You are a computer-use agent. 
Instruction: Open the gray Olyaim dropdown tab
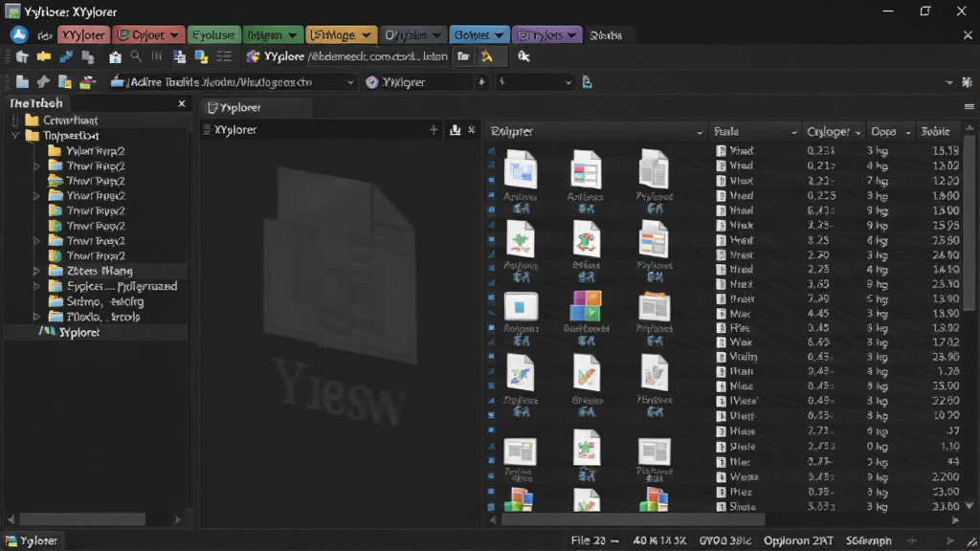[x=412, y=35]
